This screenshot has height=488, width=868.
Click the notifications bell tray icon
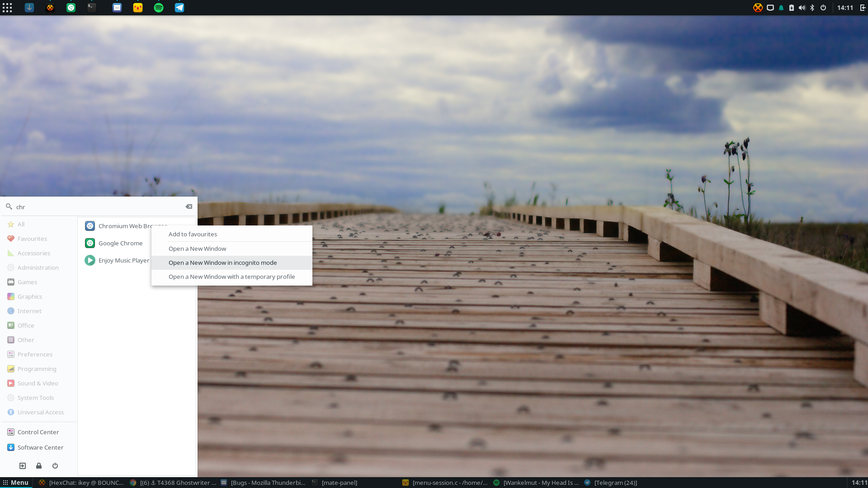point(781,8)
